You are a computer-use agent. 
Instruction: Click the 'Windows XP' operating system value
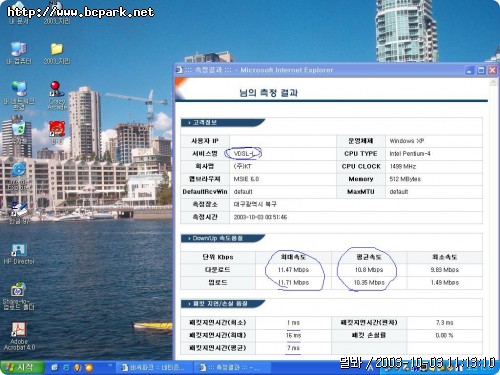tap(407, 141)
